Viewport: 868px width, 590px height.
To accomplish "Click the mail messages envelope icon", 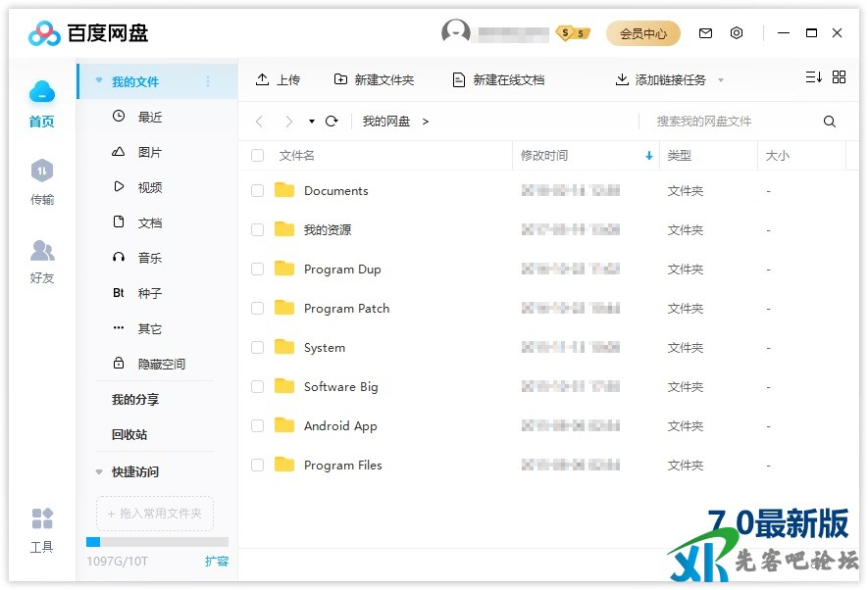I will click(x=705, y=33).
